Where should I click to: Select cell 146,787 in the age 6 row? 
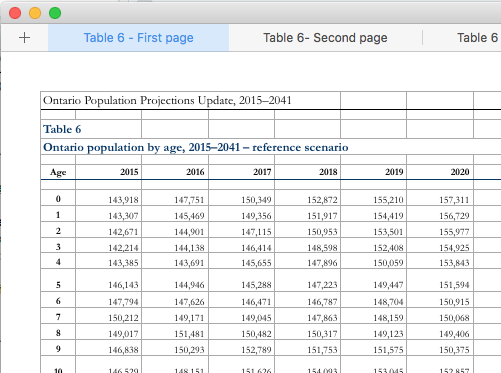[x=307, y=300]
